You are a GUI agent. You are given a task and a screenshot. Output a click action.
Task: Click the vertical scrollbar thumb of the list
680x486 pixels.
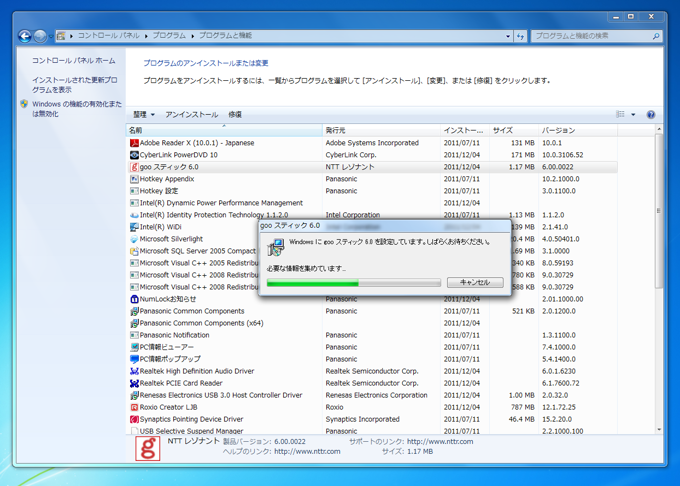pyautogui.click(x=659, y=211)
